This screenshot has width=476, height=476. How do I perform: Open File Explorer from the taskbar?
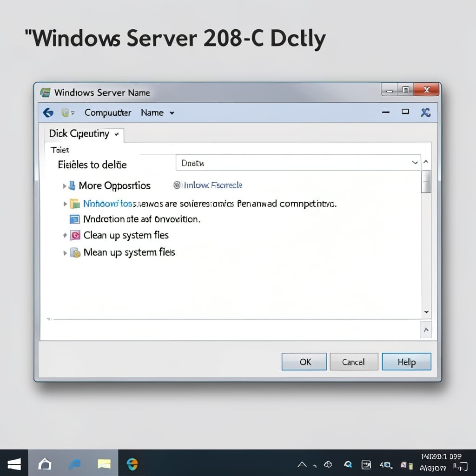[104, 464]
